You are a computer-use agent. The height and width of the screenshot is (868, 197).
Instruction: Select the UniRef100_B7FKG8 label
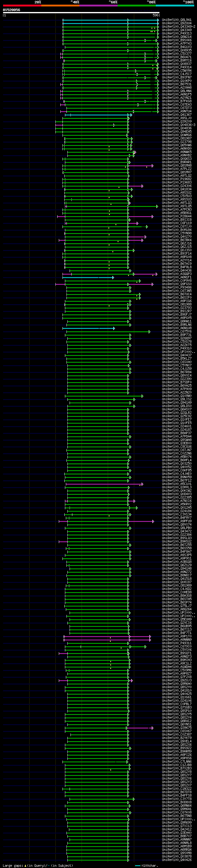176,101
